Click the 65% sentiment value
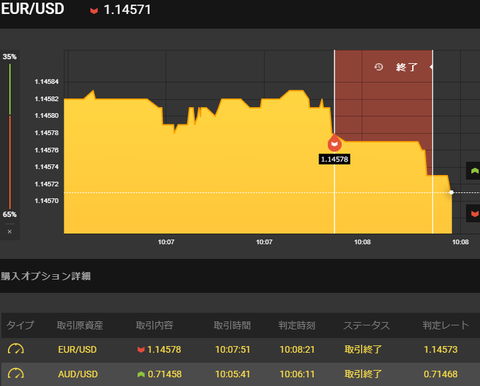The height and width of the screenshot is (386, 480). coord(10,214)
